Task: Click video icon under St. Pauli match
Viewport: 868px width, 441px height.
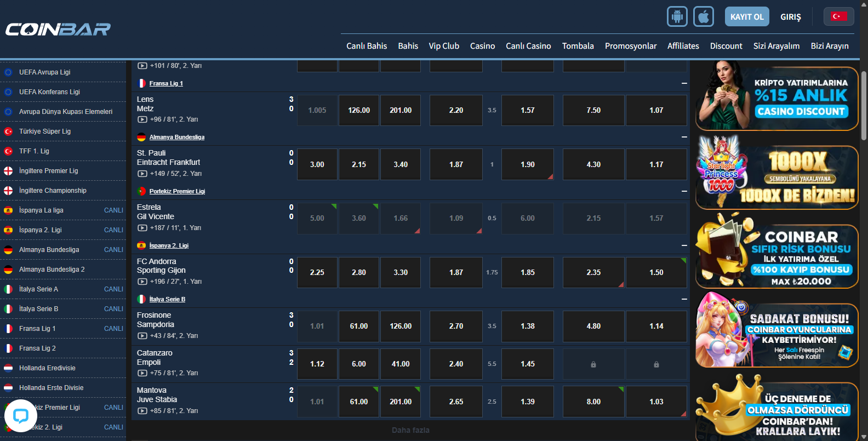Action: point(142,174)
